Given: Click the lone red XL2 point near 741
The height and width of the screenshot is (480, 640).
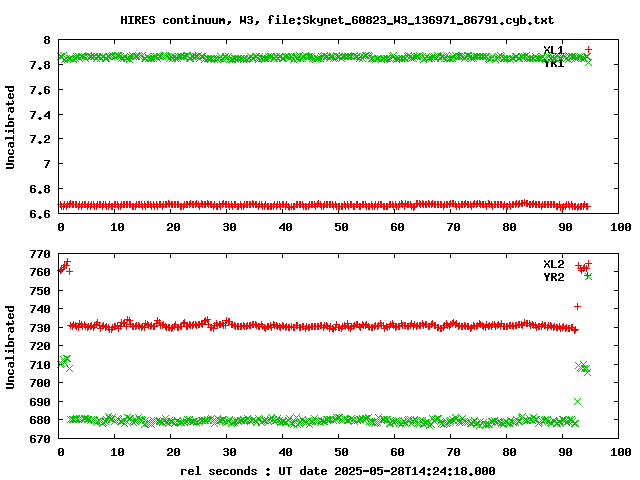Looking at the screenshot, I should (x=577, y=307).
